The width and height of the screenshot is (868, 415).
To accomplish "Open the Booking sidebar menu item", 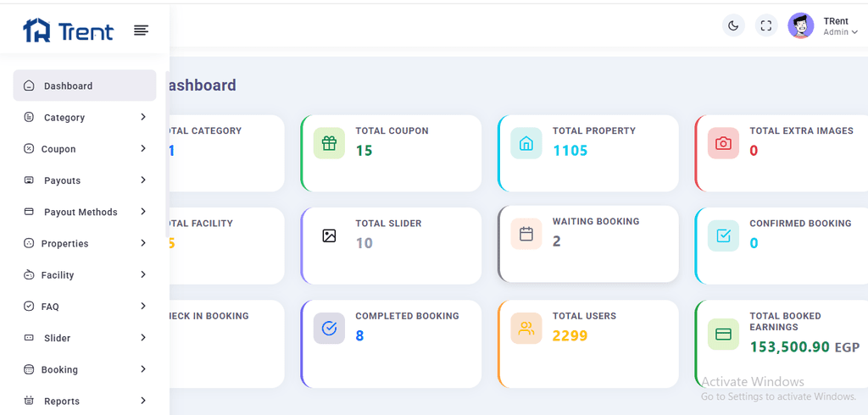I will (x=59, y=369).
